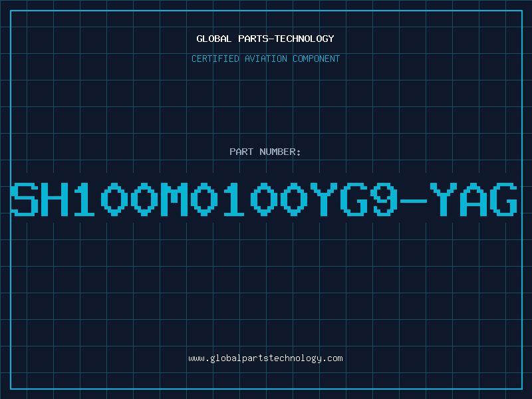The width and height of the screenshot is (532, 399).
Task: Select the 'G9' characters before the dash
Action: 369,199
